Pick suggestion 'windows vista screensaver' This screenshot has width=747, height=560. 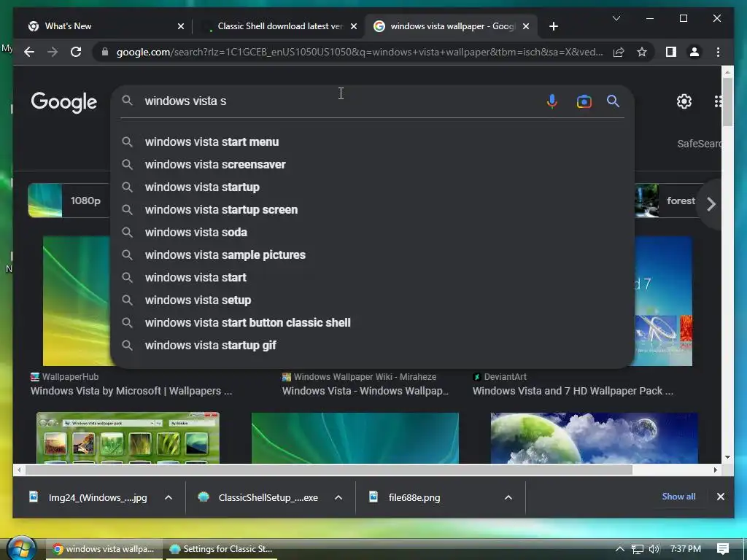[371, 164]
